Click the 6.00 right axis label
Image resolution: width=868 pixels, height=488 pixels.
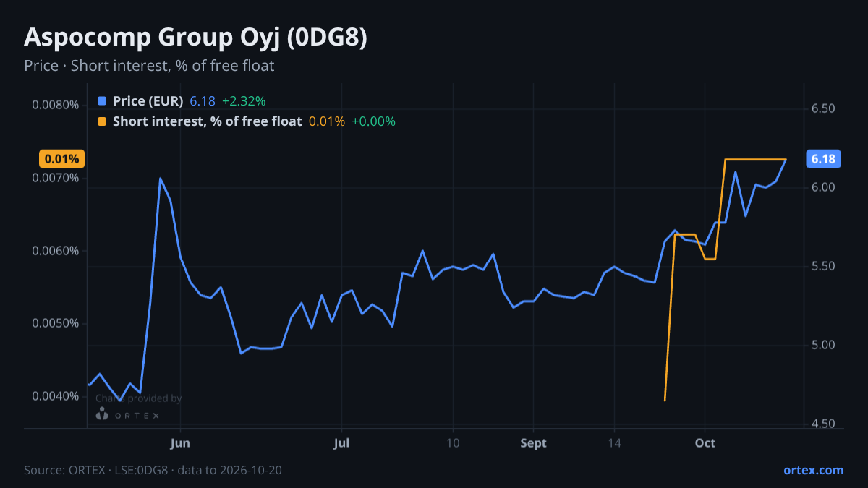click(824, 187)
